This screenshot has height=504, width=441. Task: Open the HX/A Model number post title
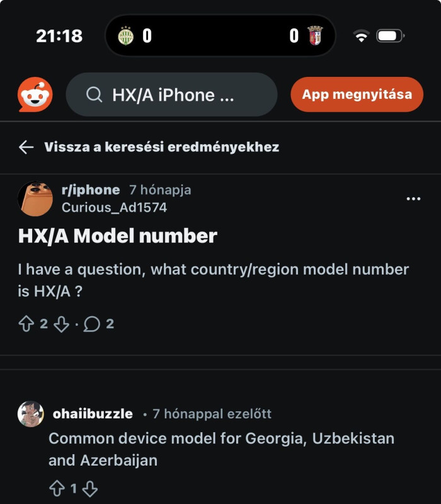click(118, 236)
